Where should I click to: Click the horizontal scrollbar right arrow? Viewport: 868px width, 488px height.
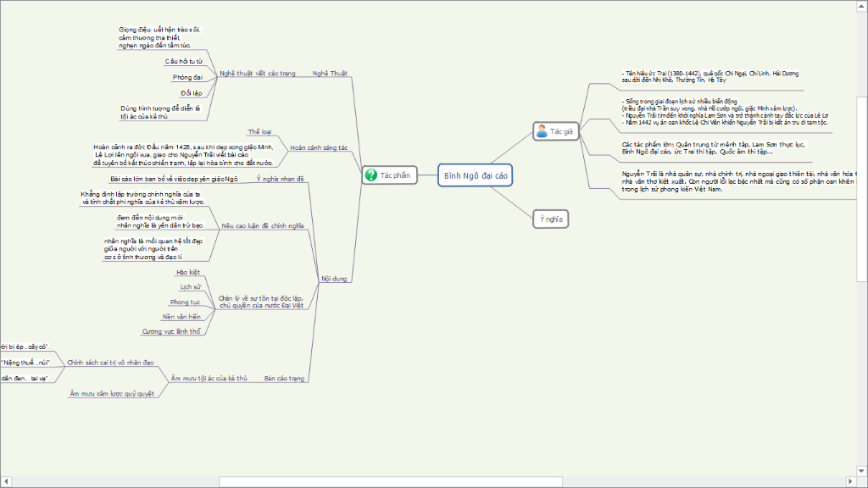point(851,482)
